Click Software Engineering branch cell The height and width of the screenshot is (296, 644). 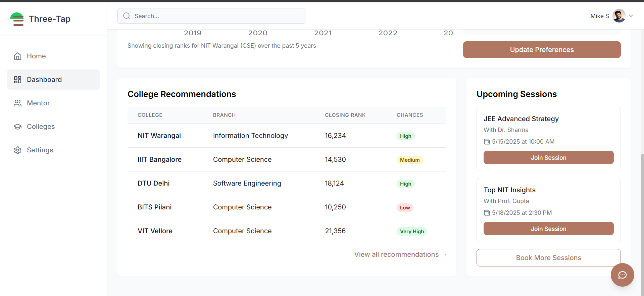247,183
